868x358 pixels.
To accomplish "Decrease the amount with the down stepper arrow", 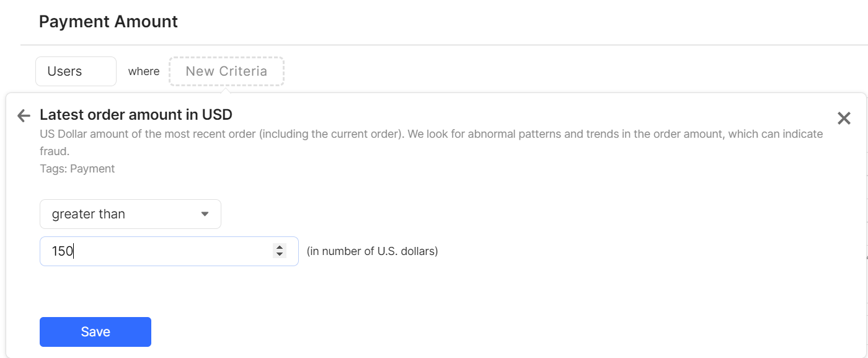I will tap(280, 254).
